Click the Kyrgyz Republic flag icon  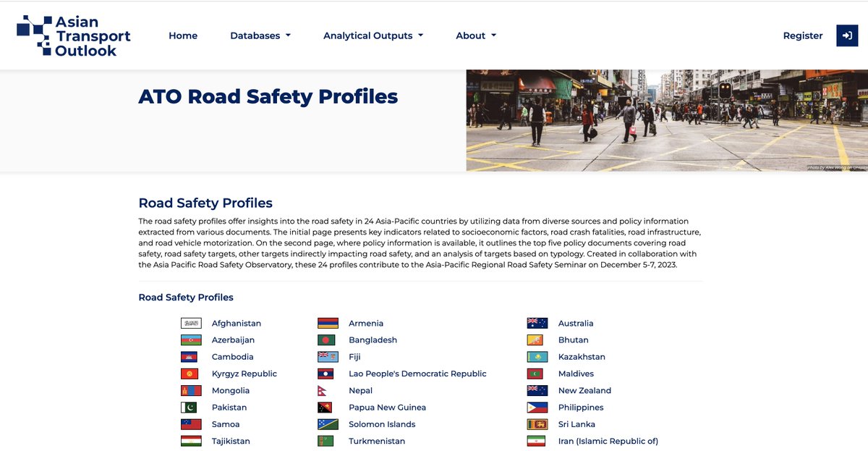[x=191, y=374]
